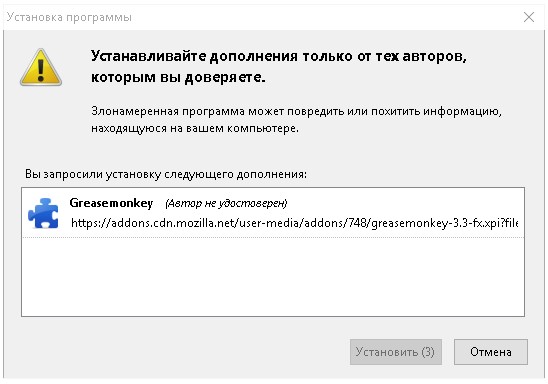Click the blank middle of the title bar
This screenshot has height=384, width=548.
tap(325, 17)
